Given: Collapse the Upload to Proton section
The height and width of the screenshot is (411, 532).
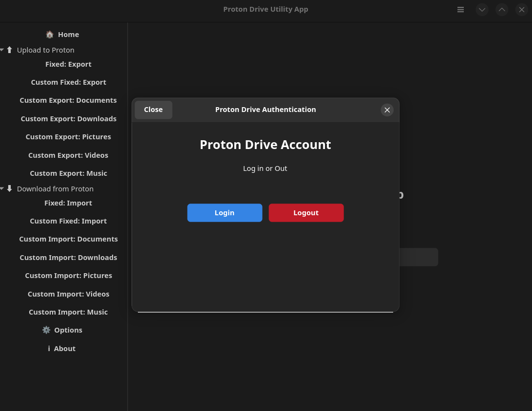Looking at the screenshot, I should (x=2, y=50).
